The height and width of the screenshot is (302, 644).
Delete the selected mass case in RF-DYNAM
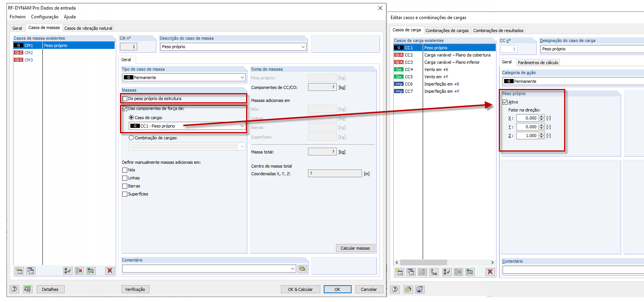click(110, 271)
